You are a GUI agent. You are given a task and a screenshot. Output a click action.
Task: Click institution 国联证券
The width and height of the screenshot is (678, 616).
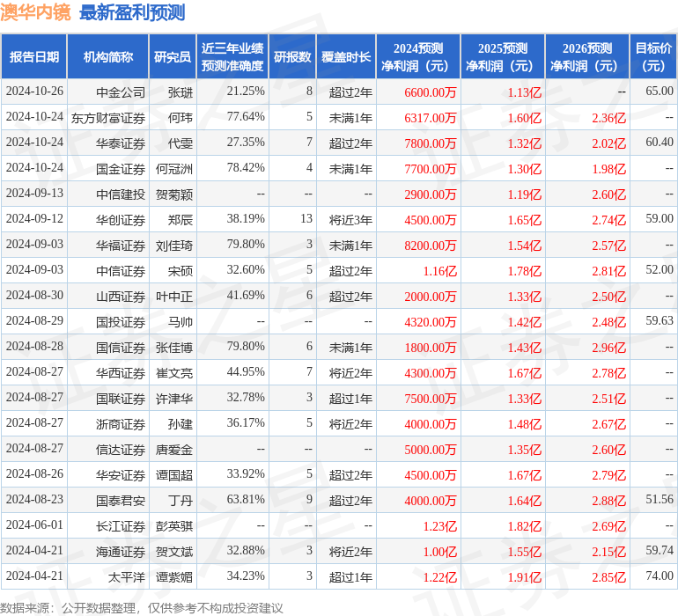(x=121, y=398)
